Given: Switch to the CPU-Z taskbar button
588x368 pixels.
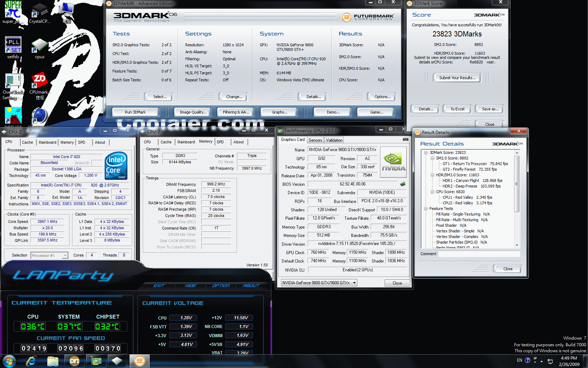Looking at the screenshot, I should click(117, 361).
